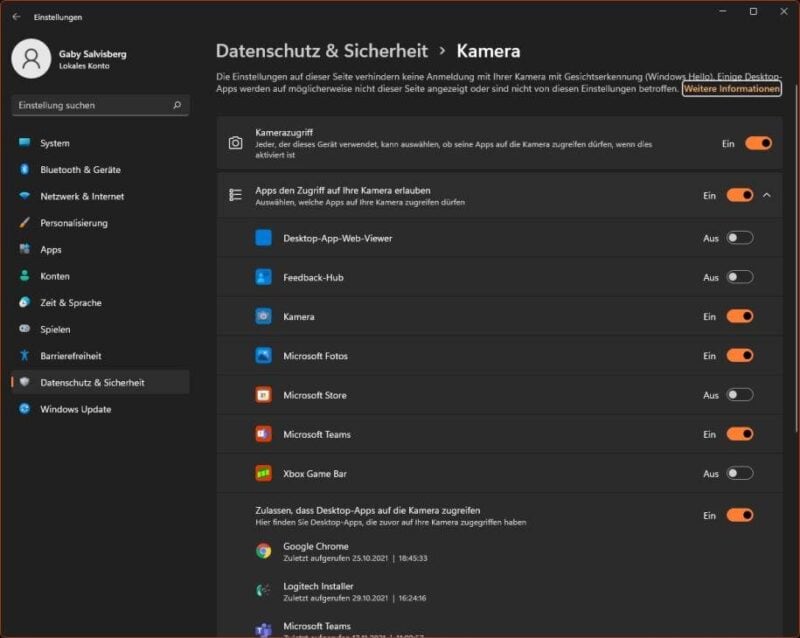
Task: Click the Einstellung suchen search field
Action: [x=90, y=105]
